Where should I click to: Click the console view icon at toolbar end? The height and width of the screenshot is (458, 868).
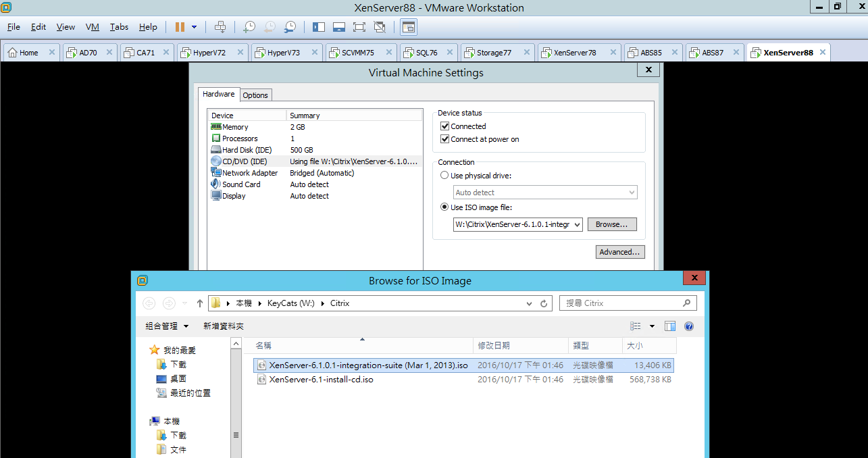click(408, 27)
